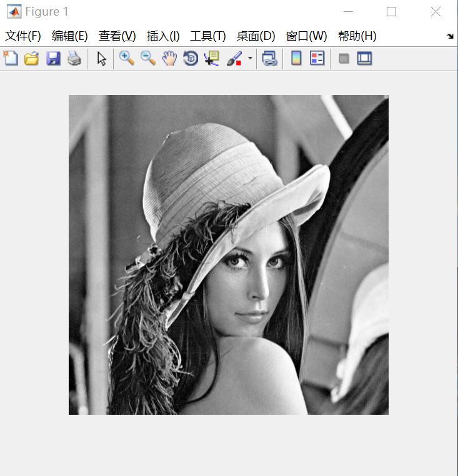Click the MATLAB logo in title bar
458x476 pixels.
(14, 11)
